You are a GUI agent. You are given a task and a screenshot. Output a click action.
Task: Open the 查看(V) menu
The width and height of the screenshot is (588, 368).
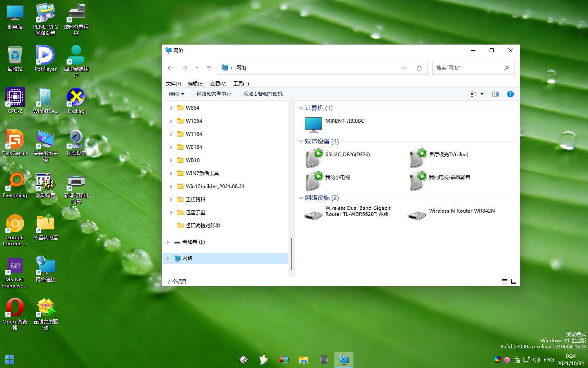click(218, 83)
